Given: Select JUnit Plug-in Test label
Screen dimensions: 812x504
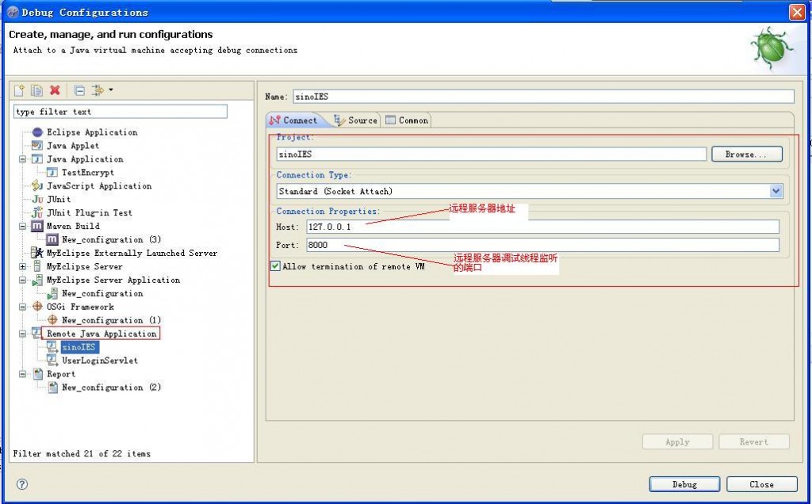Looking at the screenshot, I should [x=90, y=212].
